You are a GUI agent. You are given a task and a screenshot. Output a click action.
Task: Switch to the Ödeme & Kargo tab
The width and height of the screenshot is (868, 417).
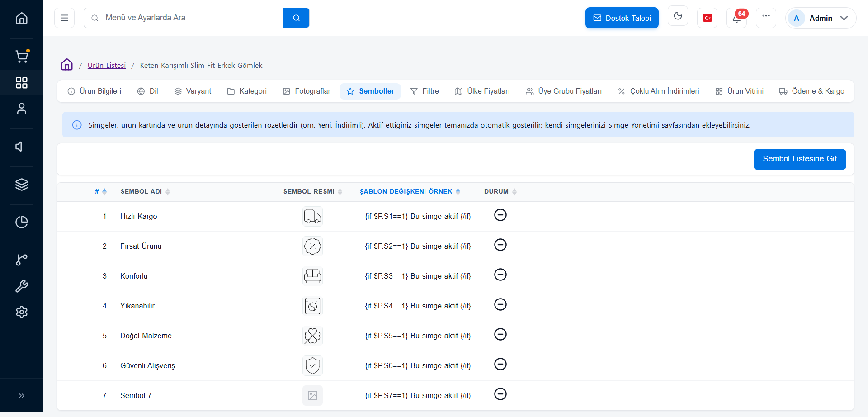tap(812, 91)
